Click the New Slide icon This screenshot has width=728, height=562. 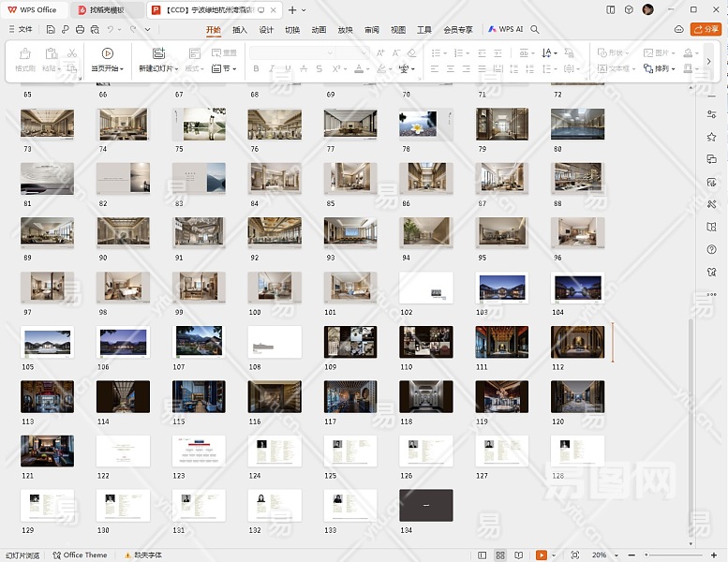point(157,54)
